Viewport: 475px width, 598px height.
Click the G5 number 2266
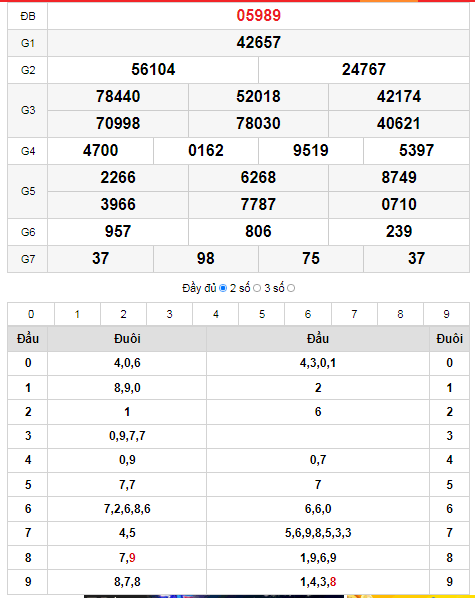pyautogui.click(x=118, y=178)
